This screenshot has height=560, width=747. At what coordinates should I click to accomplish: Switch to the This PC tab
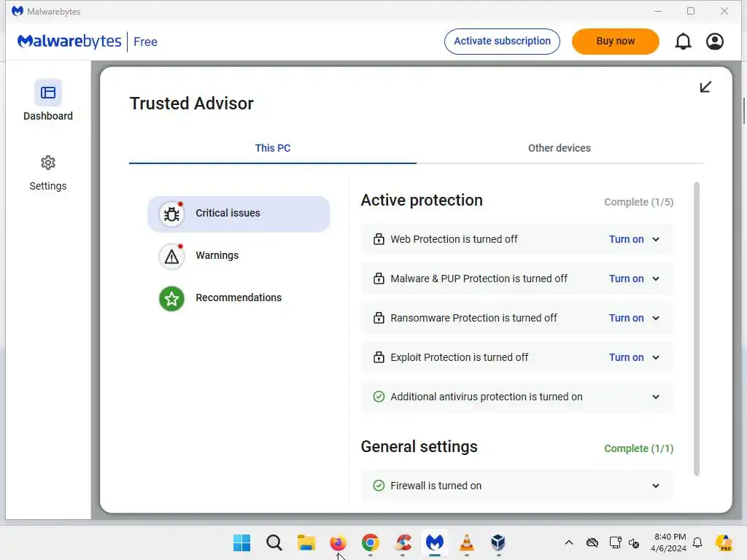point(273,148)
